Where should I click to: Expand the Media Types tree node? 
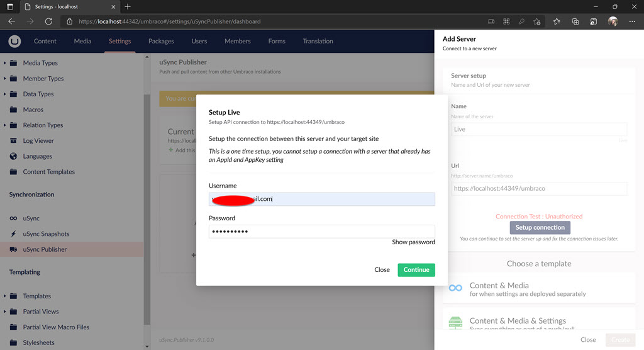pos(4,63)
